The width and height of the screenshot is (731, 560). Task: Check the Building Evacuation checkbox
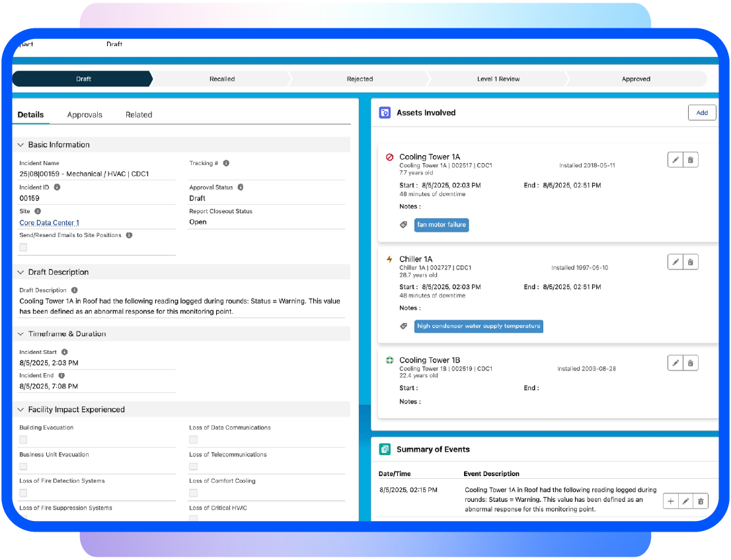[x=24, y=439]
